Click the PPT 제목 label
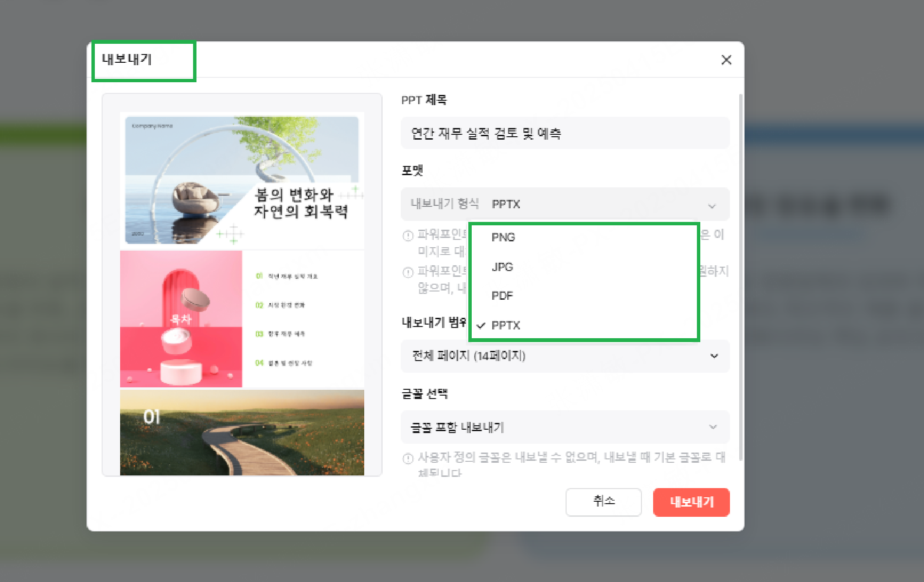The image size is (924, 582). point(424,100)
